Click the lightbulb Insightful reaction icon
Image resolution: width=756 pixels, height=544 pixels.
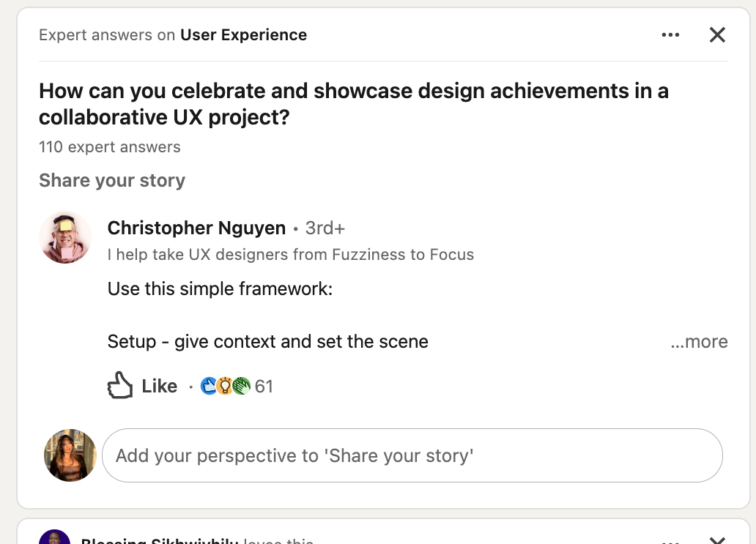click(x=224, y=386)
